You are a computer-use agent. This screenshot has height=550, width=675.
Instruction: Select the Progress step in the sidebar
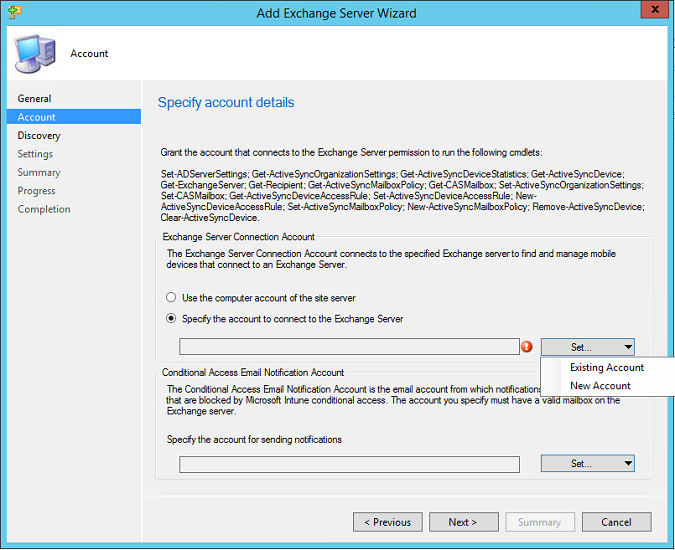[36, 191]
